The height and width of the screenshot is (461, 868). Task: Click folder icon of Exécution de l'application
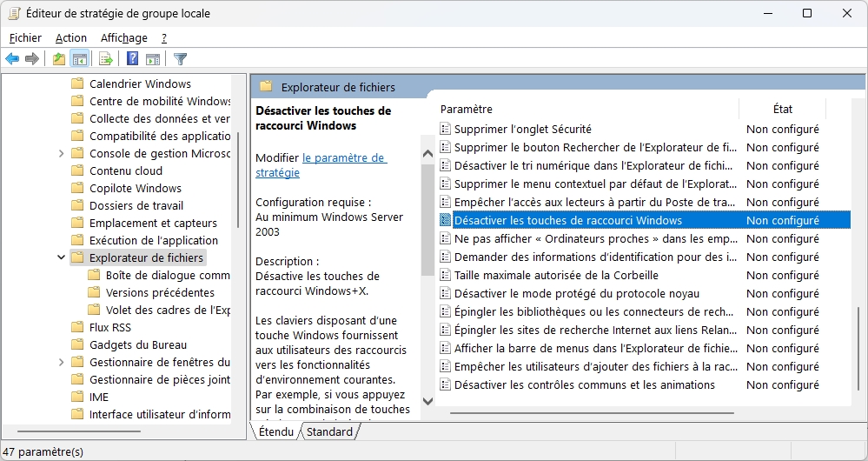point(77,240)
